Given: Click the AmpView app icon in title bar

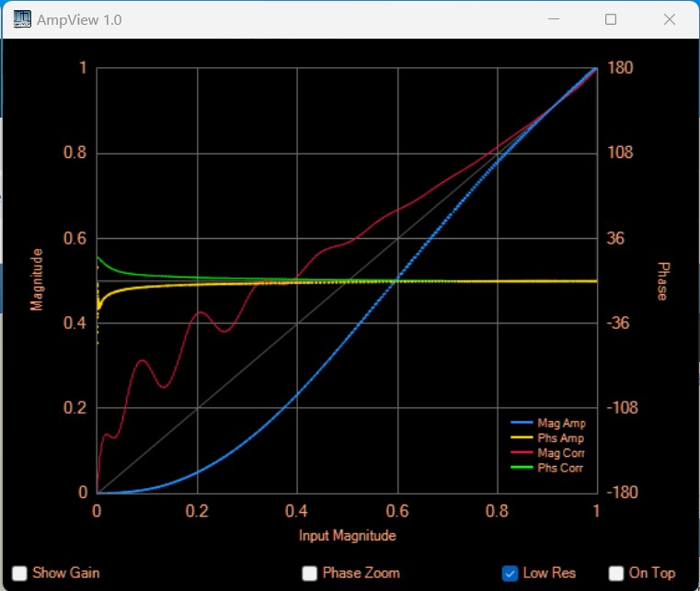Looking at the screenshot, I should [21, 19].
